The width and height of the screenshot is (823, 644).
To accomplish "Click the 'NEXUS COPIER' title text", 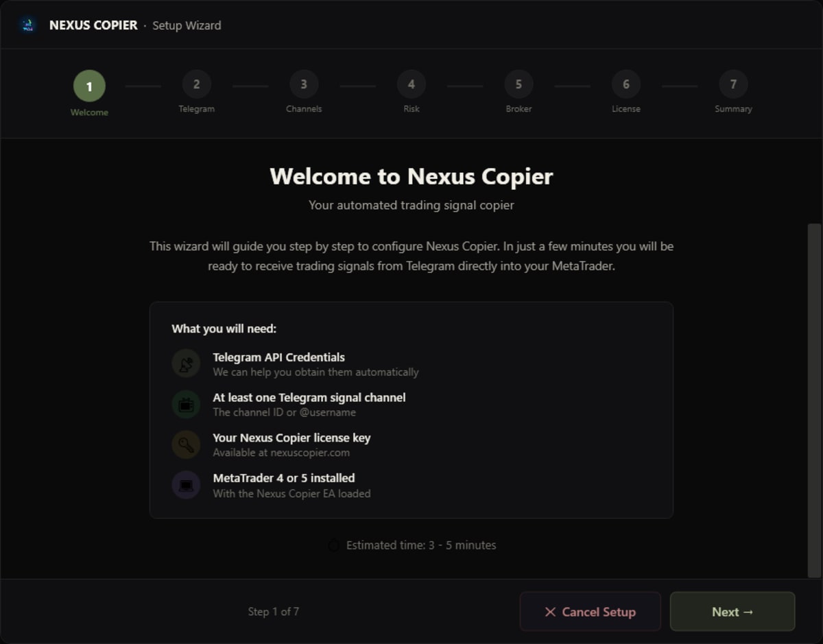I will tap(93, 25).
